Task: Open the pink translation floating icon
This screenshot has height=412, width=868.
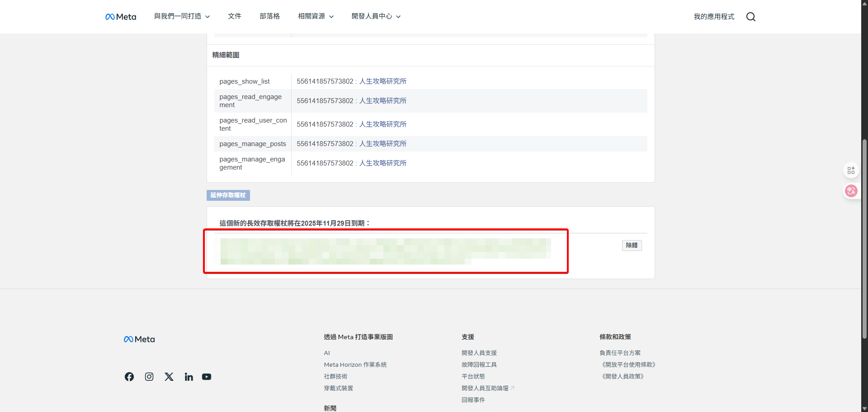Action: (851, 191)
